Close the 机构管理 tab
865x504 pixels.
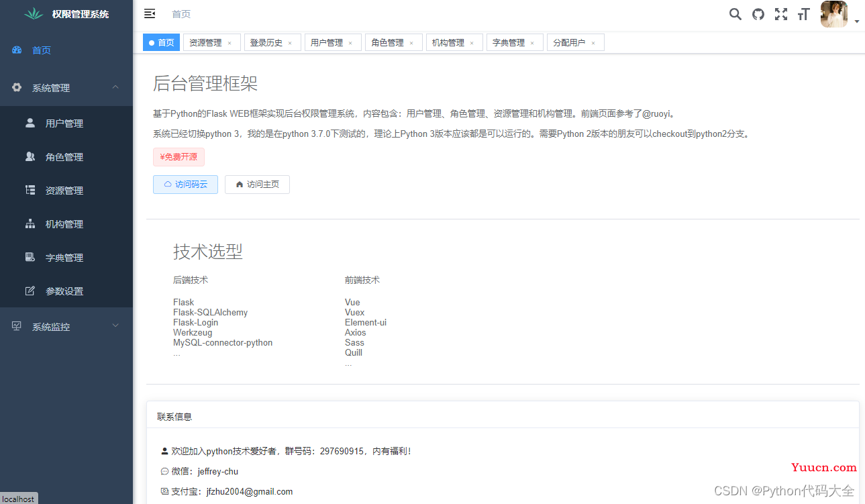(x=472, y=43)
